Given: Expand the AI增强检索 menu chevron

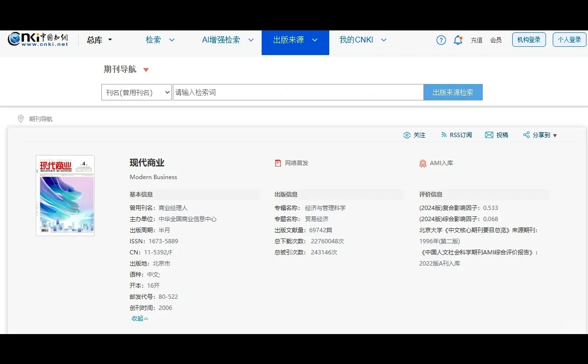Looking at the screenshot, I should [251, 40].
